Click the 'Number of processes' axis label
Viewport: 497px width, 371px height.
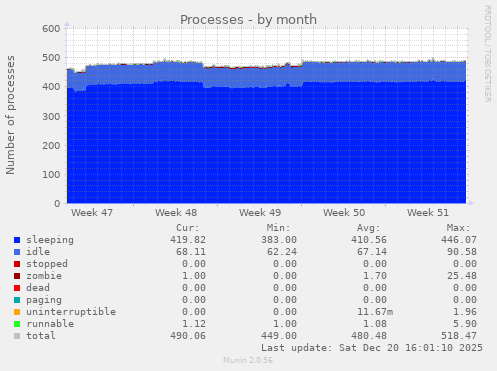point(10,115)
